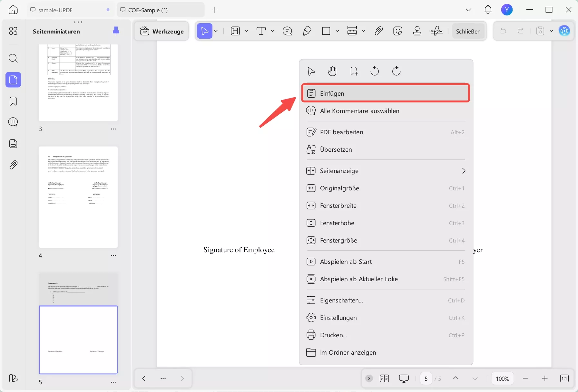Viewport: 578px width, 392px height.
Task: Select the signature tool
Action: coord(436,31)
